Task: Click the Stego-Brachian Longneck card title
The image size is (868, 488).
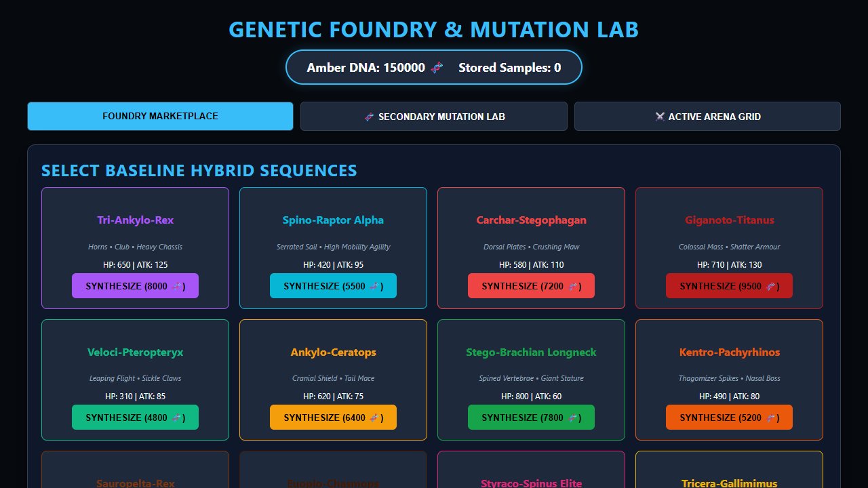Action: [531, 352]
